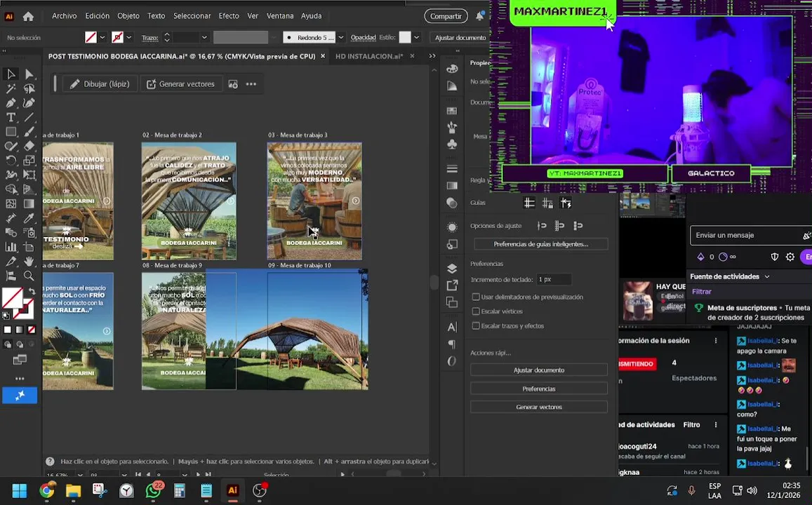Click Dibujar (lápiz) button
Screen dimensions: 812x505
click(x=100, y=84)
